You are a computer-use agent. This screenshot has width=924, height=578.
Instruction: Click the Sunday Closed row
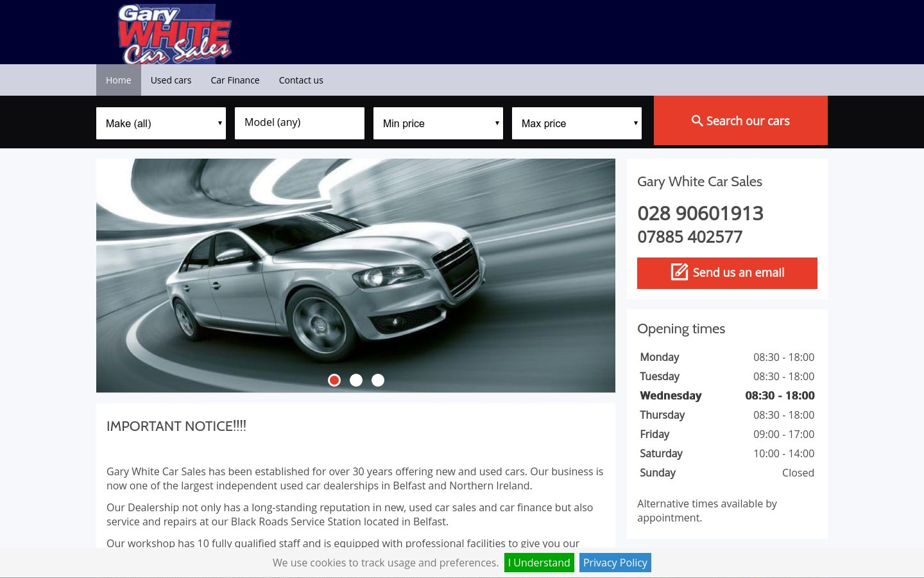(x=727, y=473)
